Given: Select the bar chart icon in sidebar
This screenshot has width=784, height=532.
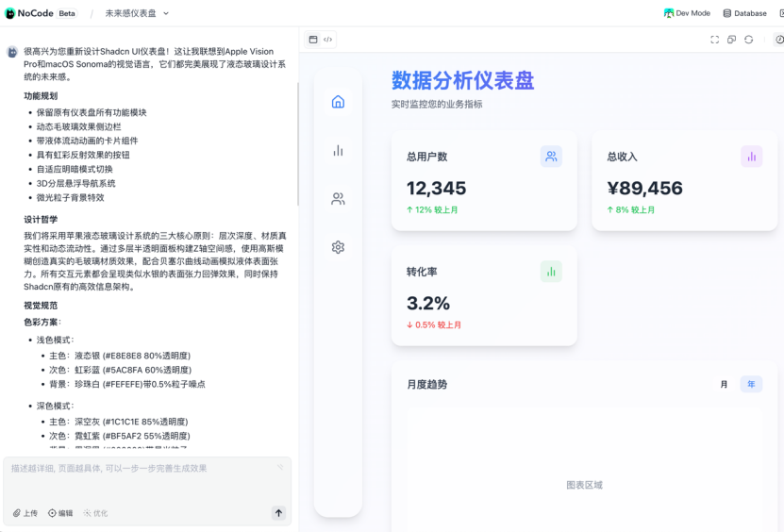Looking at the screenshot, I should coord(338,150).
